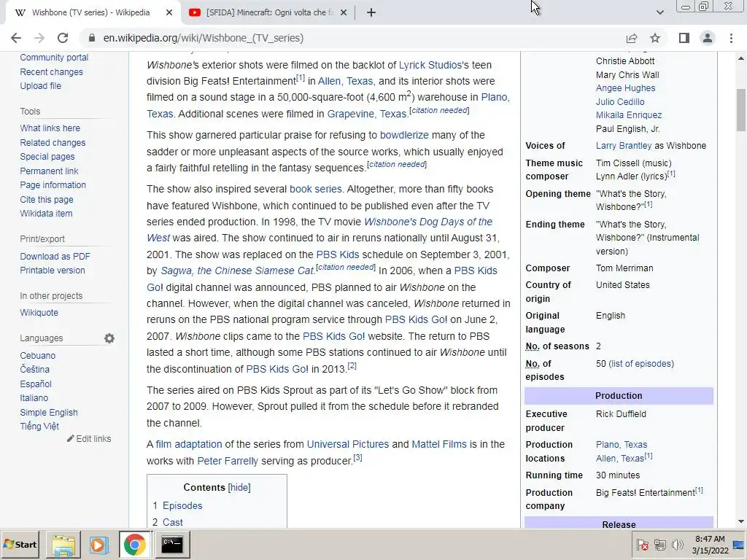Viewport: 747px width, 560px height.
Task: Open the bowdlerize link
Action: [404, 135]
